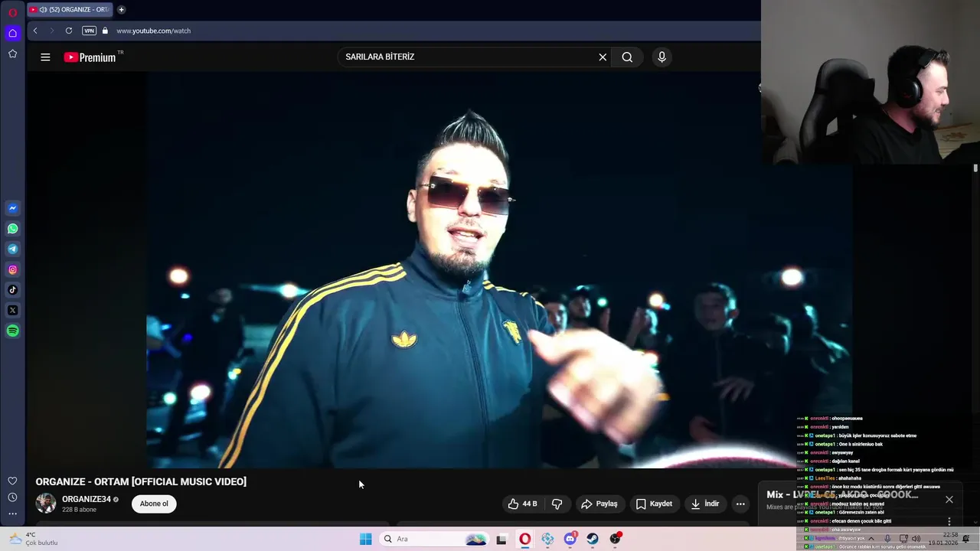This screenshot has width=980, height=551.
Task: Go back with the browser back arrow
Action: tap(35, 31)
